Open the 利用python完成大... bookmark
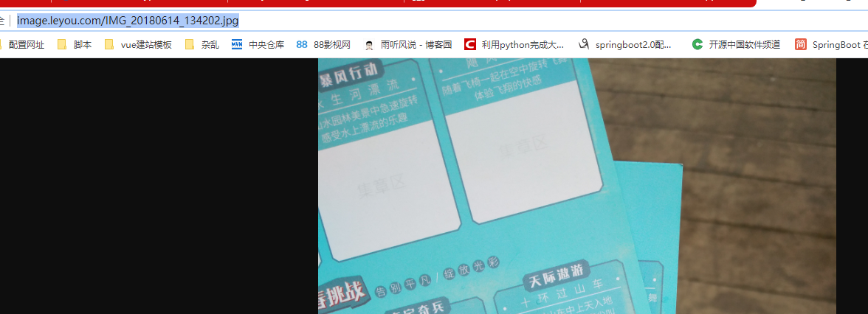 (514, 45)
